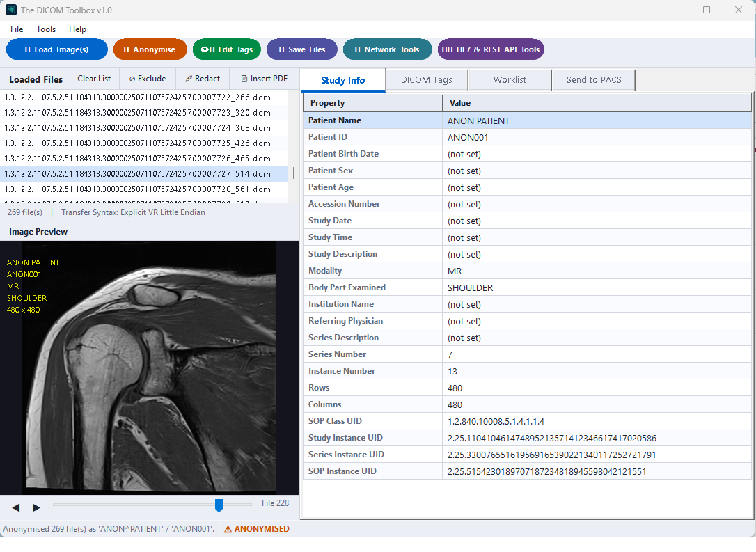756x552 pixels.
Task: Click the Series Number value 7
Action: point(450,355)
